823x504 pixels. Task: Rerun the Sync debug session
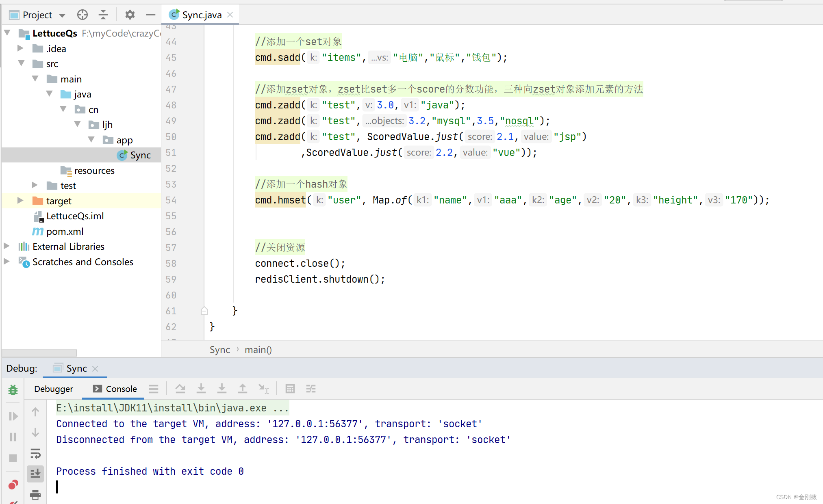coord(13,389)
